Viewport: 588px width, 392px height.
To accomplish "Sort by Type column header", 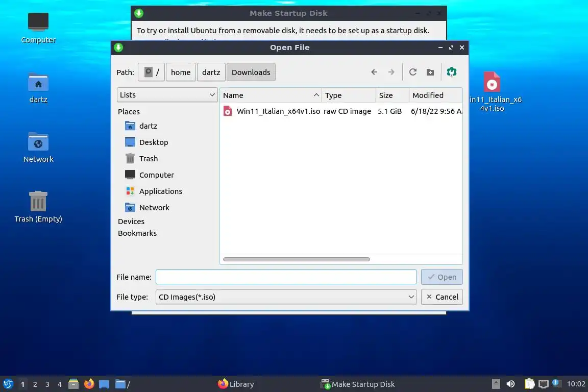I will coord(349,95).
